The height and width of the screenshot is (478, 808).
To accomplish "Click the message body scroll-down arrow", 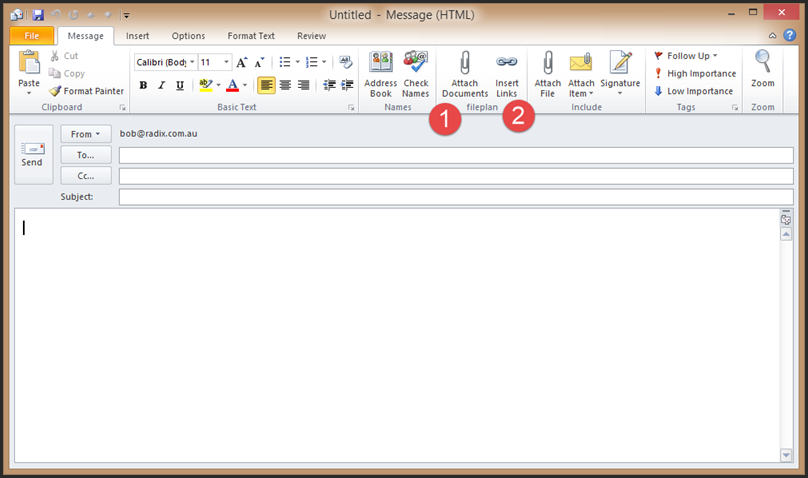I will pyautogui.click(x=786, y=455).
